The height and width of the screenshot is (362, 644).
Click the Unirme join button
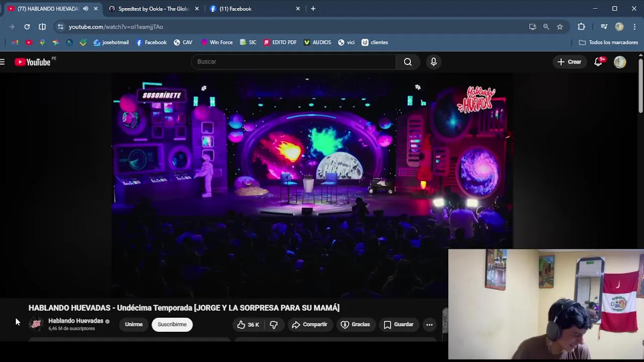[x=134, y=325]
